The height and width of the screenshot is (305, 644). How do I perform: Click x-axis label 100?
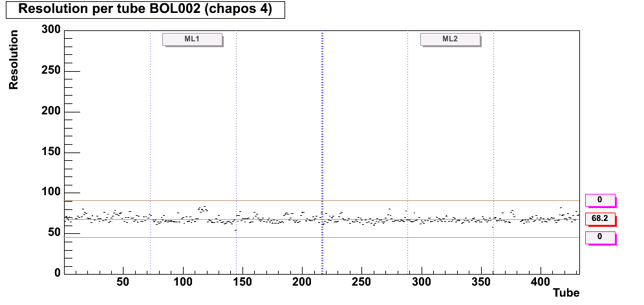pyautogui.click(x=183, y=282)
